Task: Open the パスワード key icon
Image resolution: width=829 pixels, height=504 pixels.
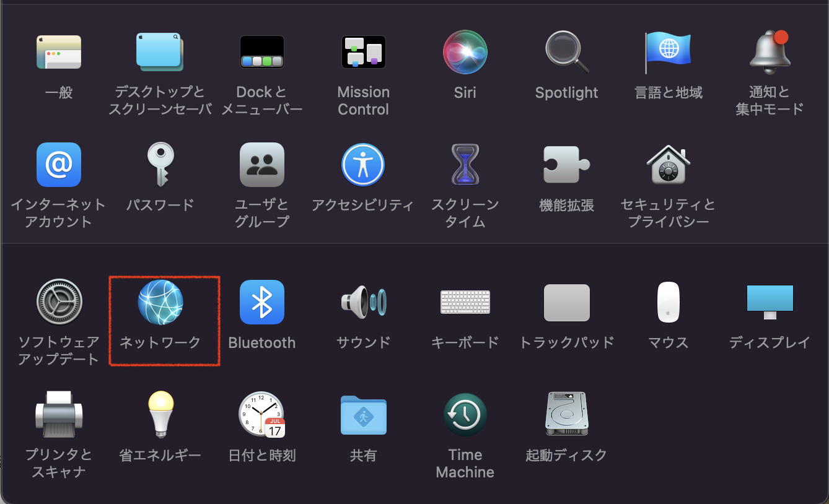Action: 160,165
